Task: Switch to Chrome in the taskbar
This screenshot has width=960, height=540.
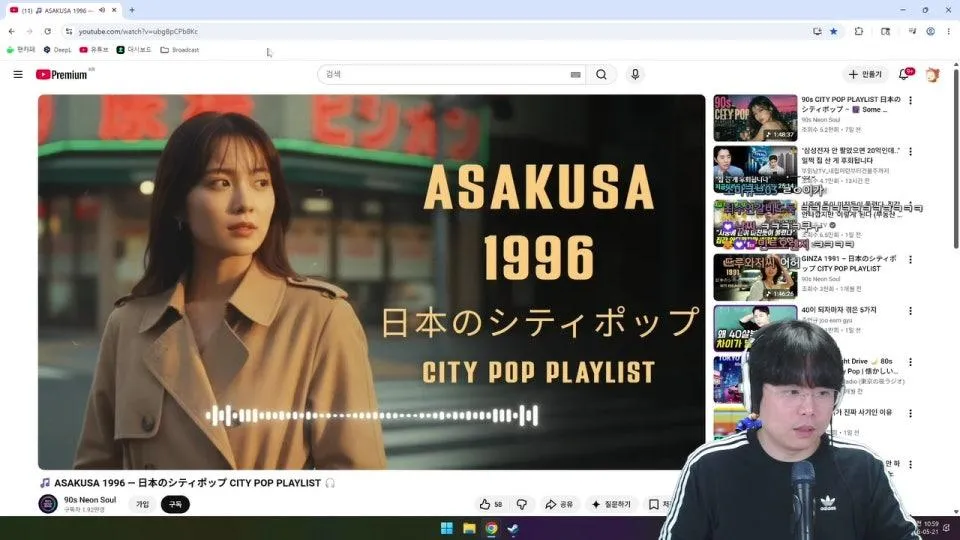Action: 491,528
